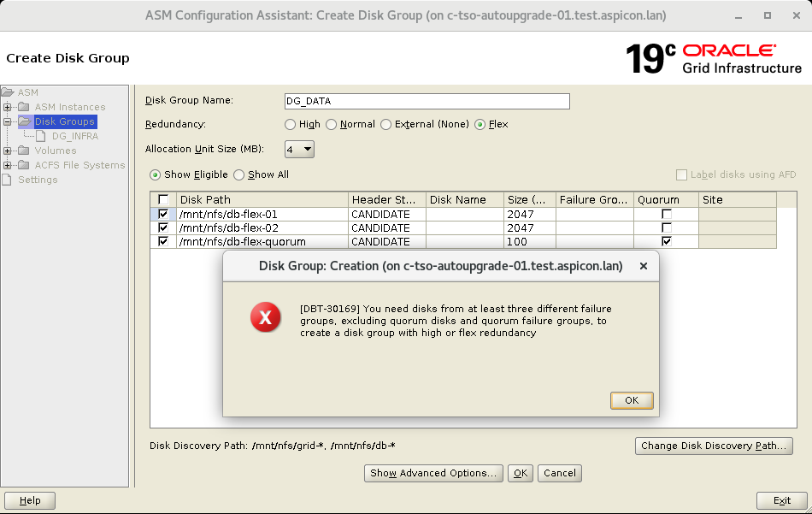
Task: Maximize the ASM Configuration Assistant window
Action: (x=768, y=15)
